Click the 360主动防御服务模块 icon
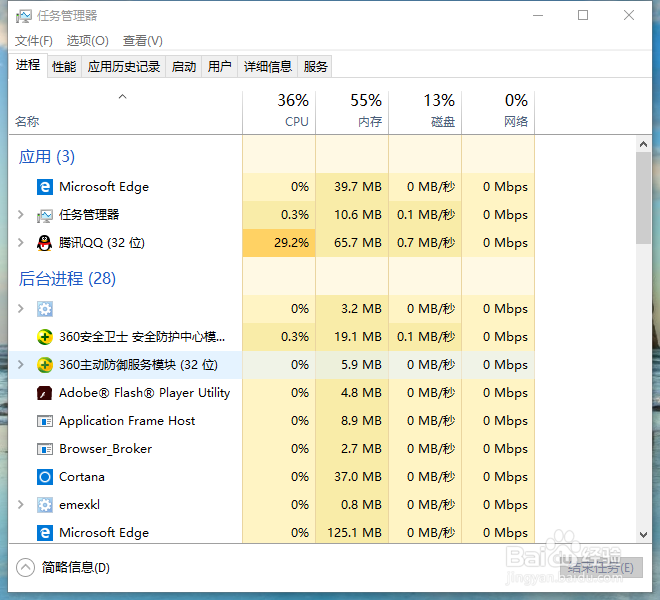 pyautogui.click(x=45, y=365)
